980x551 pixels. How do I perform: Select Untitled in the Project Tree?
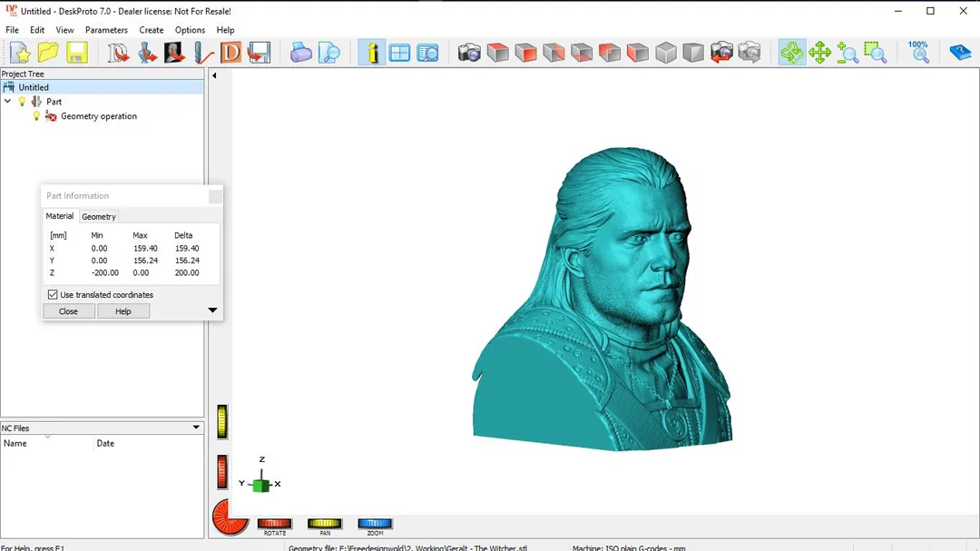point(34,87)
